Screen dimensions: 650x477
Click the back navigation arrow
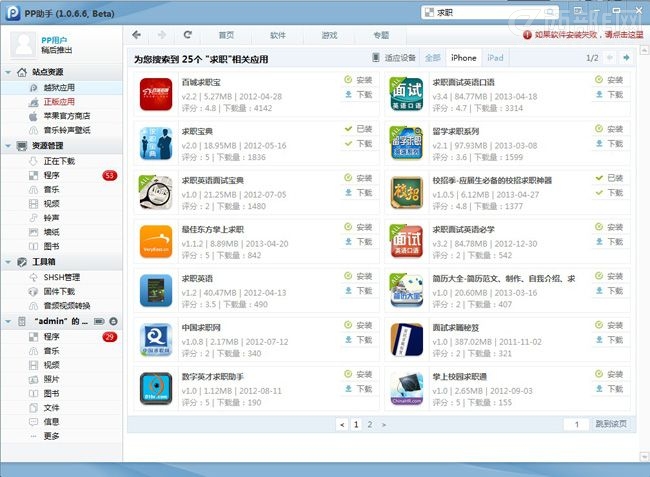click(x=137, y=35)
